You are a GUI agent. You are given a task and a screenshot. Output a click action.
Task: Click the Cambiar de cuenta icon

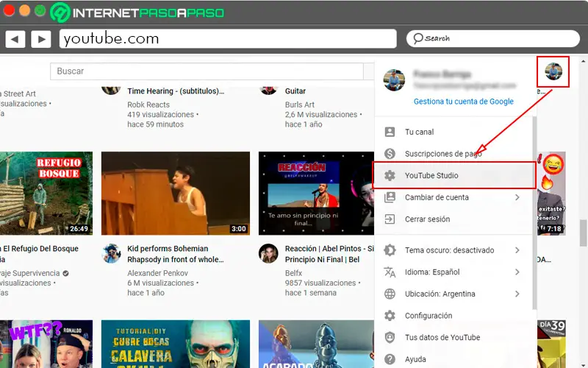point(390,197)
